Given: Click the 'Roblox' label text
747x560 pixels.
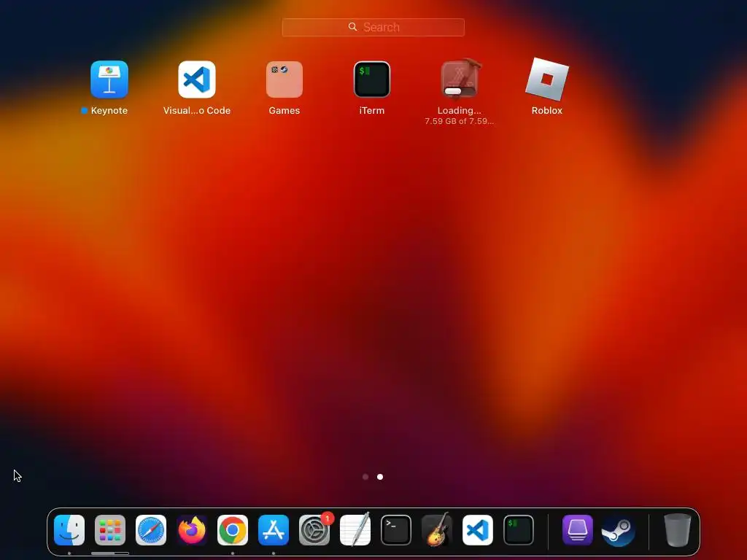Looking at the screenshot, I should (547, 111).
